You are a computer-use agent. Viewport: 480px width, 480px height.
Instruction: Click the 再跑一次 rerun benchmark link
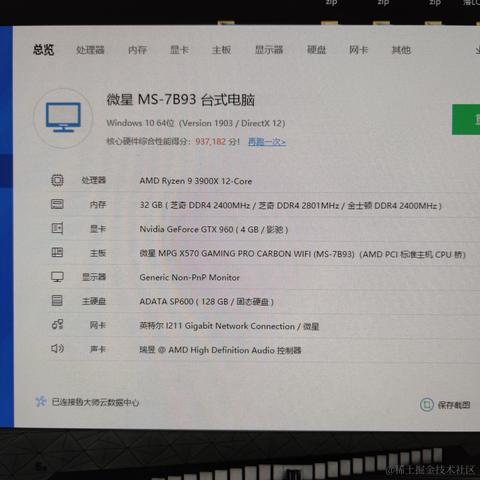(267, 142)
